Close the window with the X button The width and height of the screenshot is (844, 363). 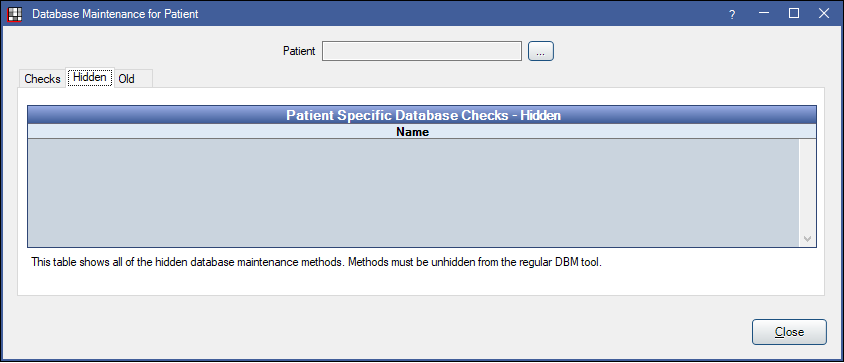tap(824, 14)
